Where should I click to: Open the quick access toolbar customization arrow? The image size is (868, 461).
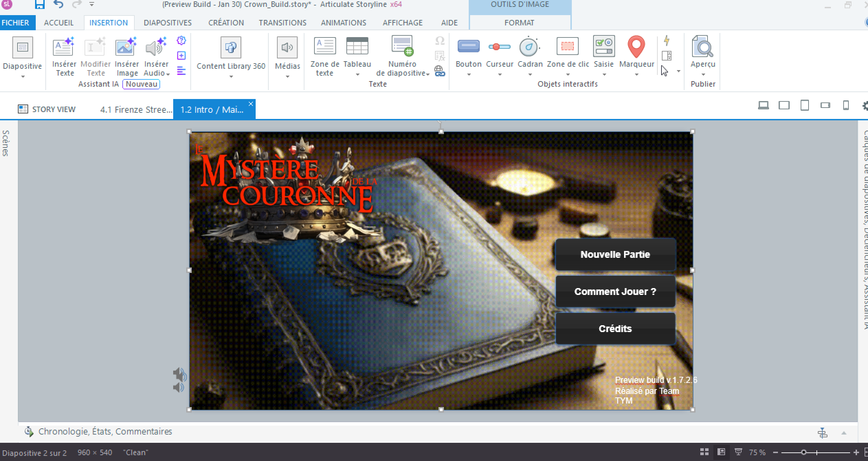pyautogui.click(x=92, y=4)
